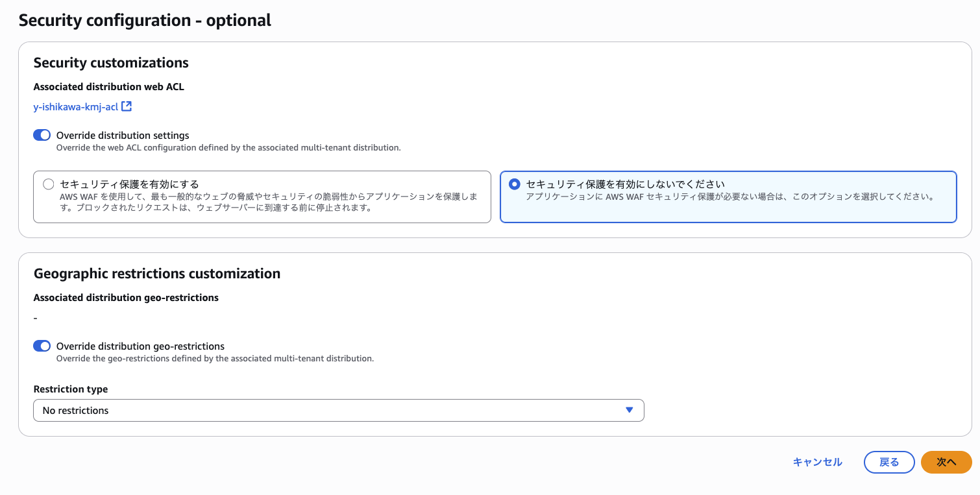
Task: Click inside the Restriction type field
Action: [260, 410]
